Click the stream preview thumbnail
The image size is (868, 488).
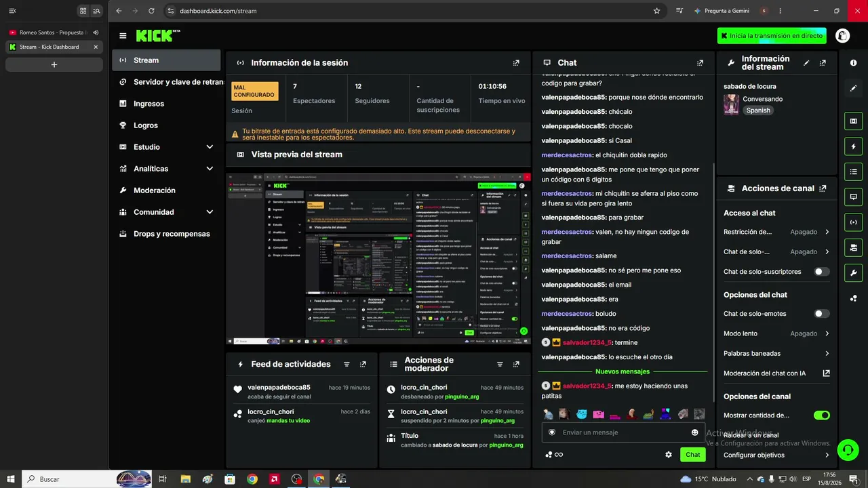[378, 259]
